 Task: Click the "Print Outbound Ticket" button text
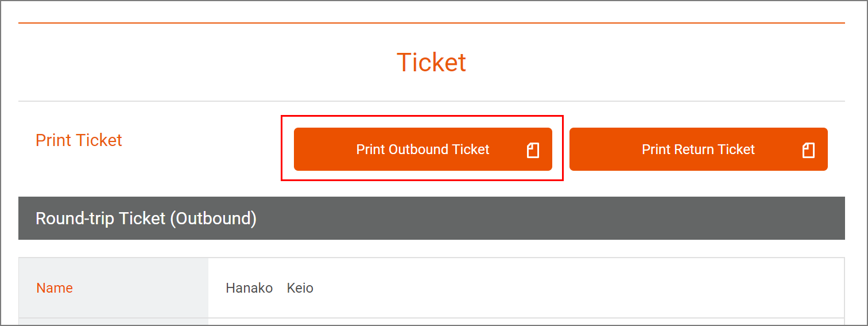point(423,149)
